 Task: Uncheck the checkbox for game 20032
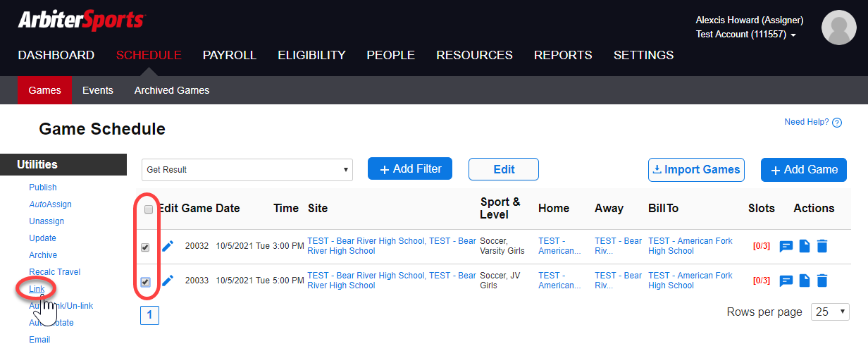(145, 247)
